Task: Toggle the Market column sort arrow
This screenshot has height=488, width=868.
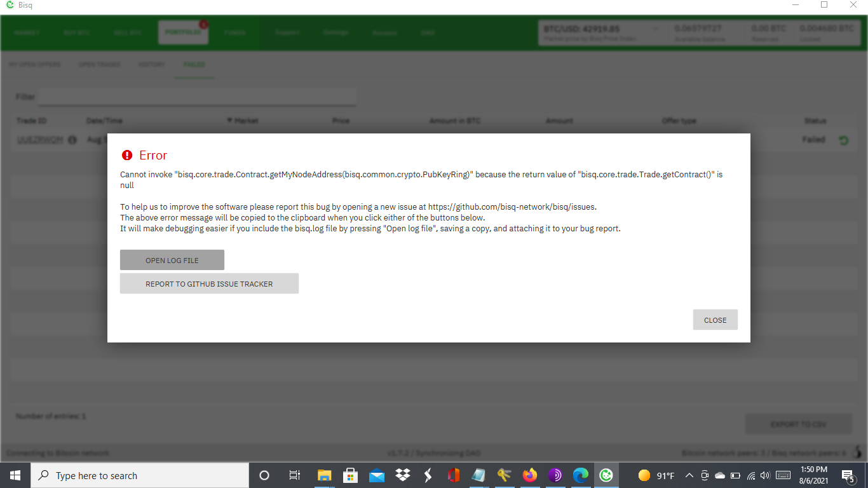Action: [229, 121]
